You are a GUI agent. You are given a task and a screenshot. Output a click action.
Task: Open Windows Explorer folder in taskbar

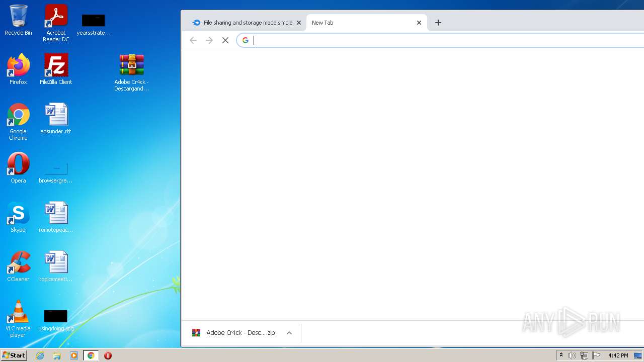point(57,355)
